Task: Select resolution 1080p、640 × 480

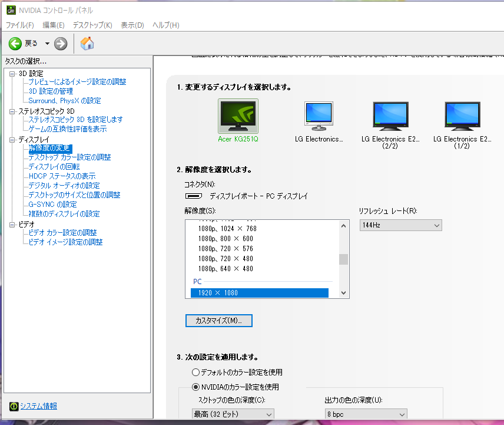Action: pos(226,269)
